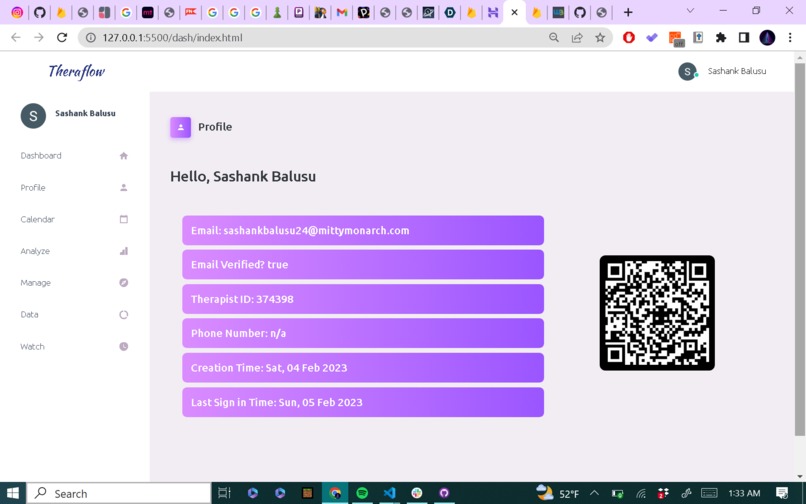806x504 pixels.
Task: Click the calendar icon in sidebar
Action: click(123, 219)
